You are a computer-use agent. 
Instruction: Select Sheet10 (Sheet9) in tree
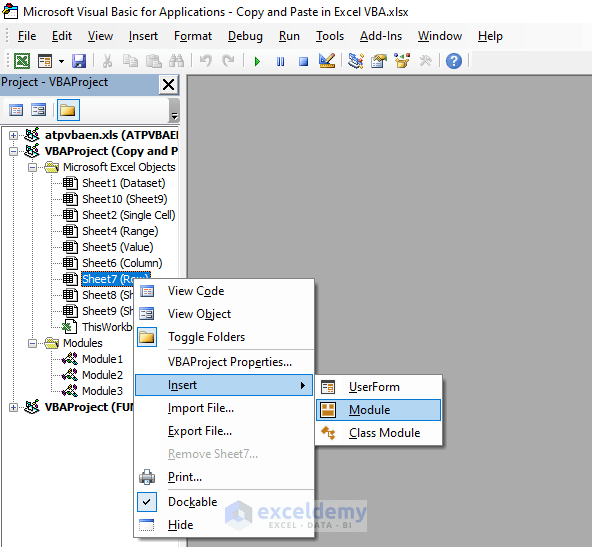point(125,199)
